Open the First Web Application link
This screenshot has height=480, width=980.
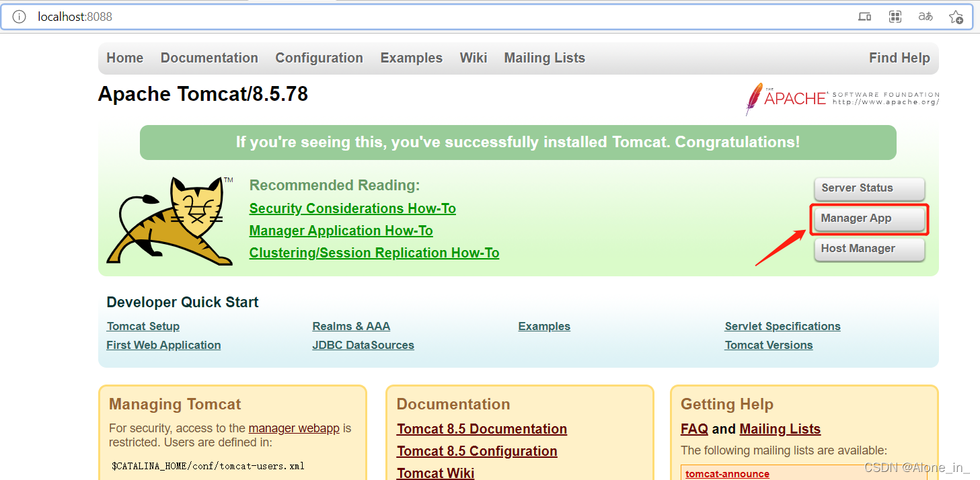163,345
